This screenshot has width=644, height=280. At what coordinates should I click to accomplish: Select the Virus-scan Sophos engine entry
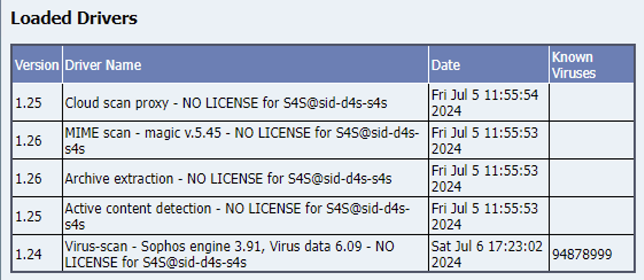click(x=230, y=254)
